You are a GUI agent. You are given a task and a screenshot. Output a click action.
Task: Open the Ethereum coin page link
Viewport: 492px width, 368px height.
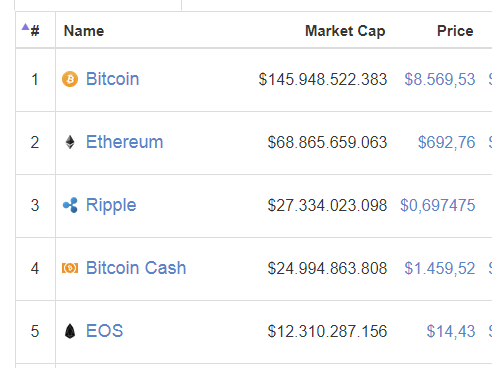pyautogui.click(x=124, y=142)
